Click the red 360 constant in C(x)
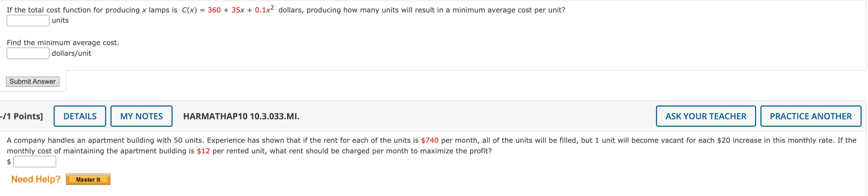Screen dimensions: 868x196 214,10
